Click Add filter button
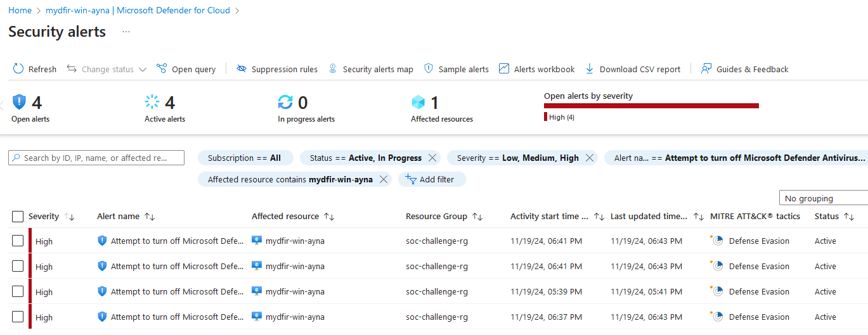The image size is (868, 335). point(431,179)
